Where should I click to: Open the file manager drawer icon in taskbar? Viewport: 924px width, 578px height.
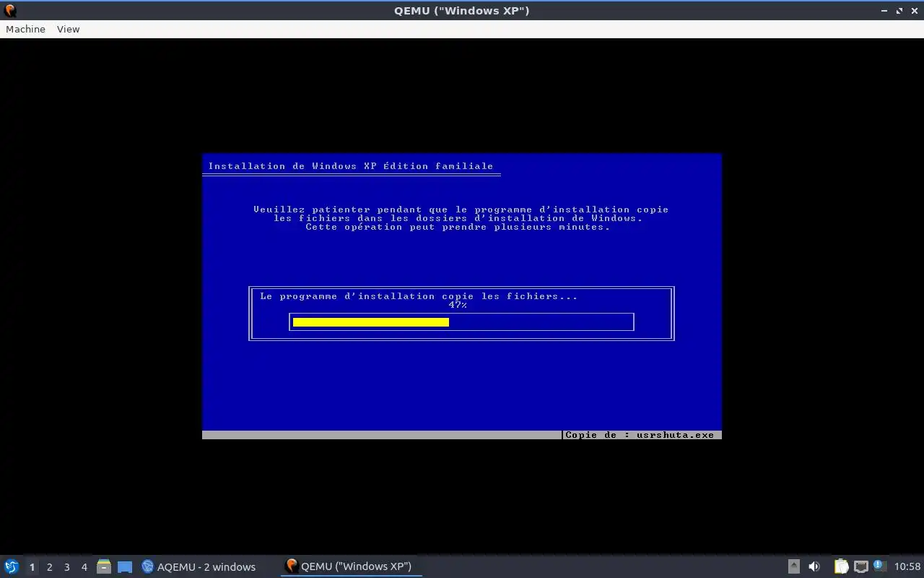(x=104, y=566)
